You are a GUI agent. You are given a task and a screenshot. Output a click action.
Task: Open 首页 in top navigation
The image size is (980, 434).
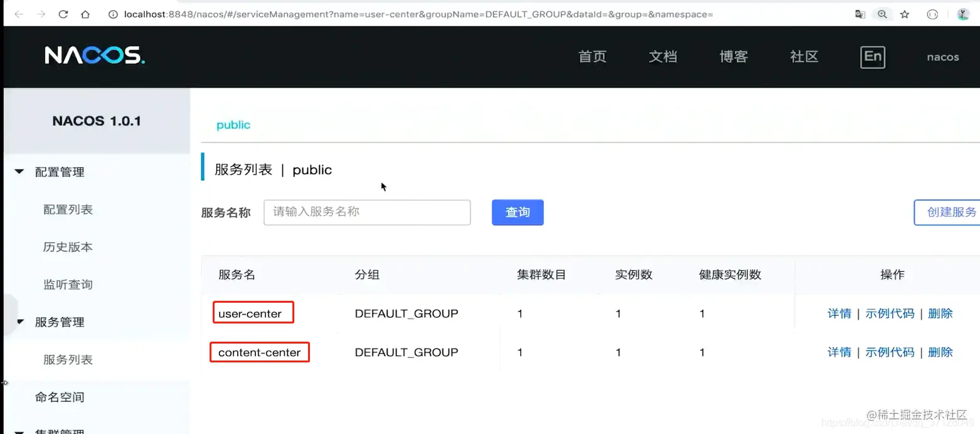pyautogui.click(x=592, y=57)
